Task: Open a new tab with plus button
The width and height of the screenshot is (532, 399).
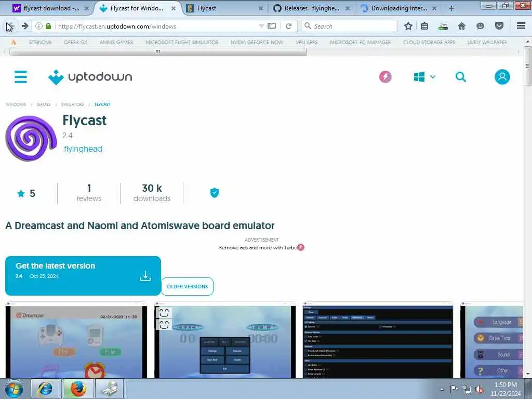Action: 451,8
